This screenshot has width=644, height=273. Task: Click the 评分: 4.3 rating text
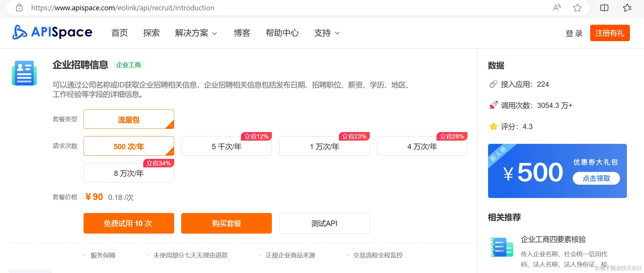click(517, 126)
